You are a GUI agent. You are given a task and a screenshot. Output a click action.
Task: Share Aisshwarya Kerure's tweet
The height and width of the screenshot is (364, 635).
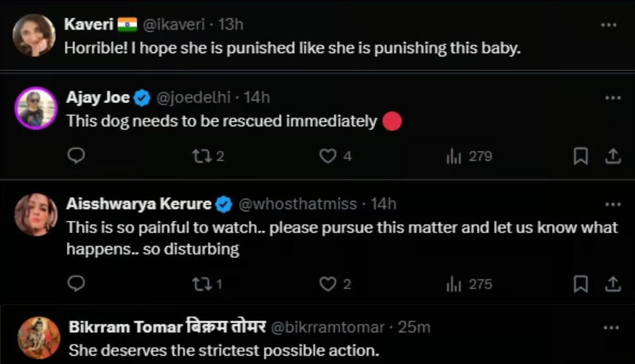612,284
